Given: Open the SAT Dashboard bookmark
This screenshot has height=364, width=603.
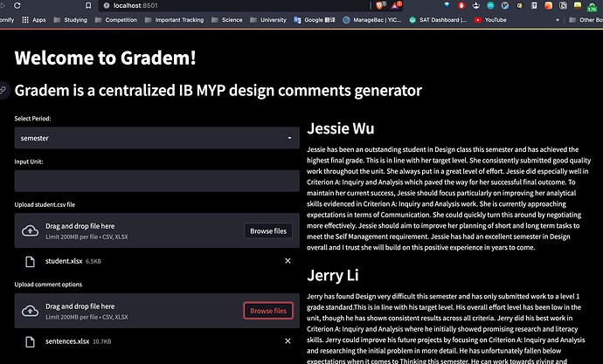Looking at the screenshot, I should coord(438,19).
